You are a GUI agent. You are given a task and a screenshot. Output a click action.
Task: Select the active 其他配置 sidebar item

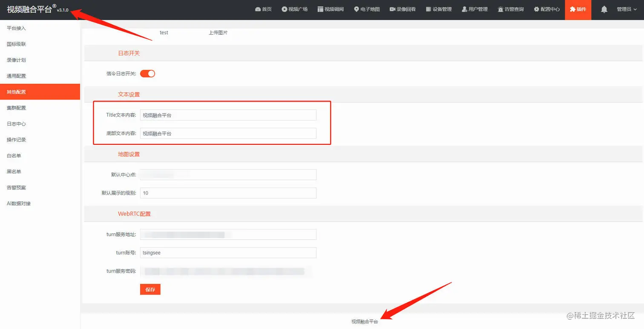point(40,92)
